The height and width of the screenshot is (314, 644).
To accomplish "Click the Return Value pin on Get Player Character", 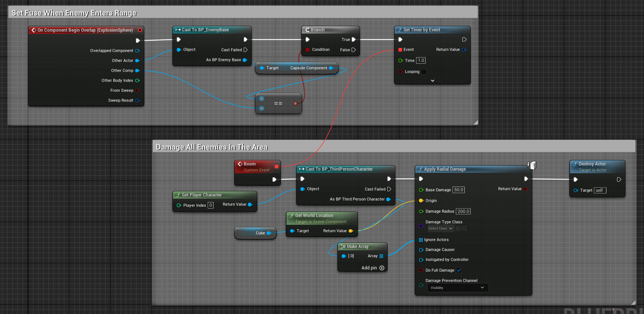I will pos(250,204).
